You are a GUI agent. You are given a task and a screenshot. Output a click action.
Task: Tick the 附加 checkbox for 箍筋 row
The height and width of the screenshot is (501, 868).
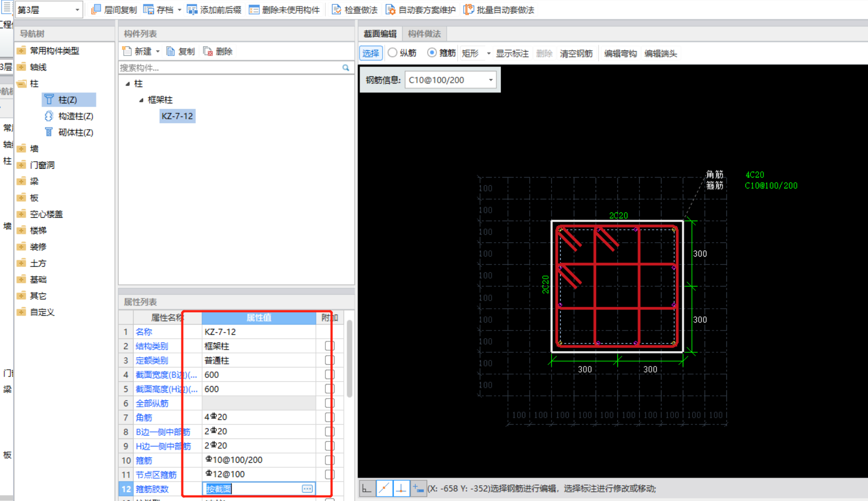click(x=330, y=460)
